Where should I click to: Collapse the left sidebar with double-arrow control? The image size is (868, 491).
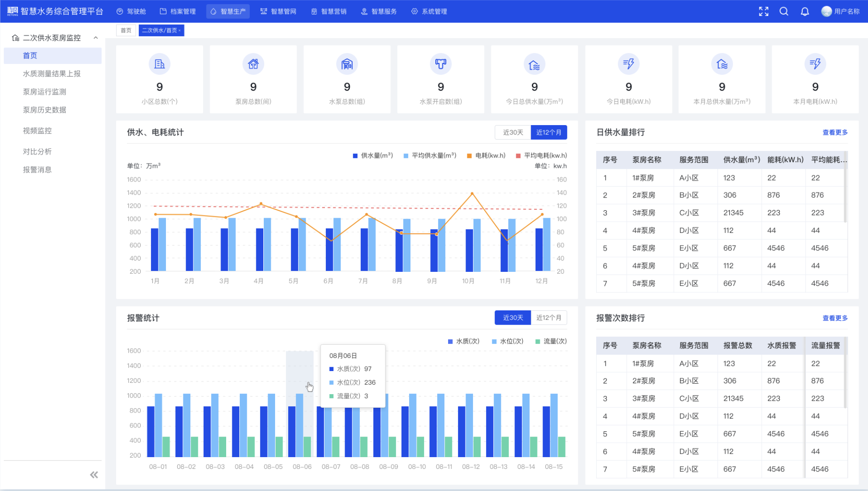(94, 475)
